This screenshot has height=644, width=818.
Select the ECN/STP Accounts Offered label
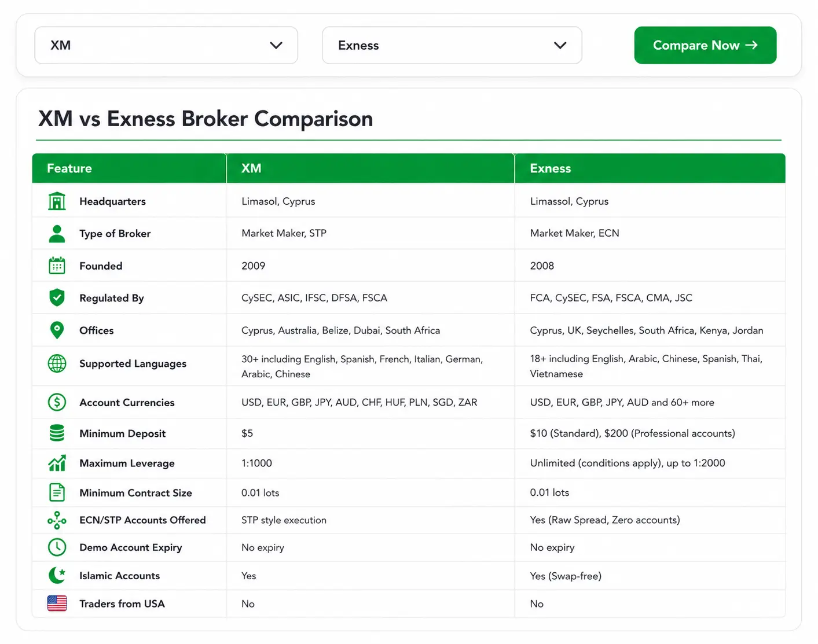(142, 520)
